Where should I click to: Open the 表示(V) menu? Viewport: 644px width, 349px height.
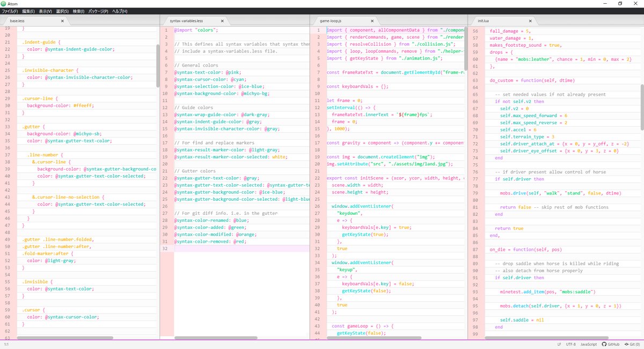click(46, 11)
